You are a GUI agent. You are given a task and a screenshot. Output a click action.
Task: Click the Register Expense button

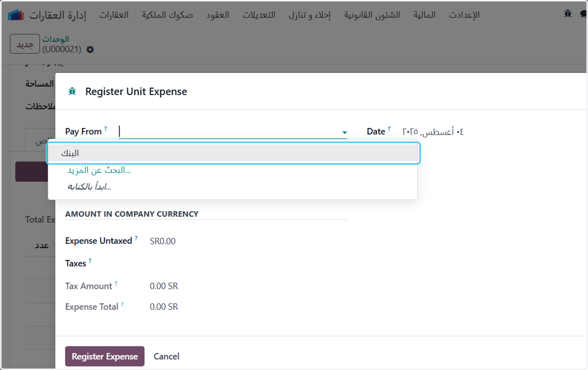pos(105,356)
